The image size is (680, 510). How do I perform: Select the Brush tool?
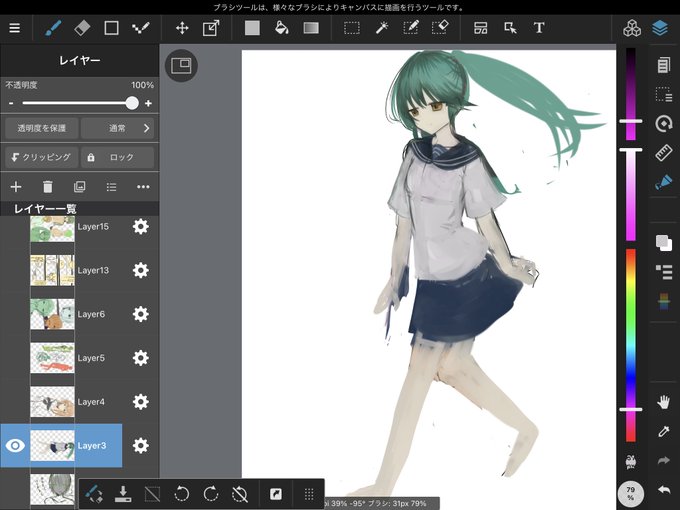coord(53,29)
